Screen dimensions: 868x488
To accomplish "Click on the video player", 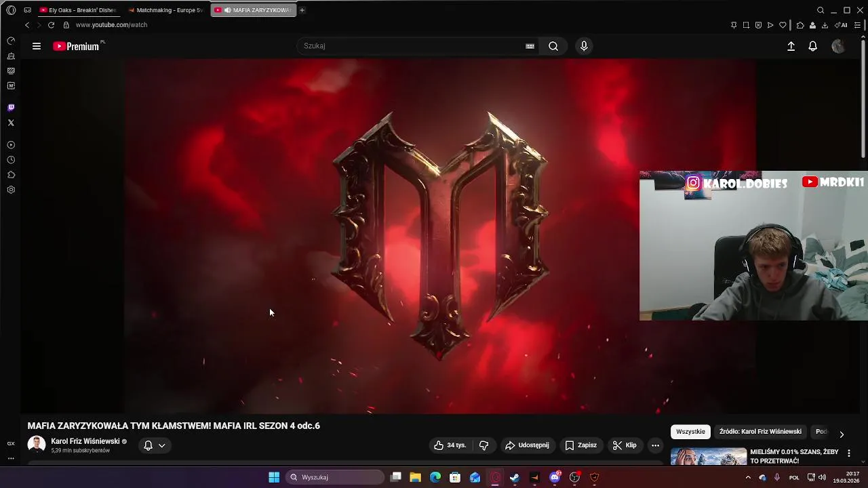I will pyautogui.click(x=439, y=236).
